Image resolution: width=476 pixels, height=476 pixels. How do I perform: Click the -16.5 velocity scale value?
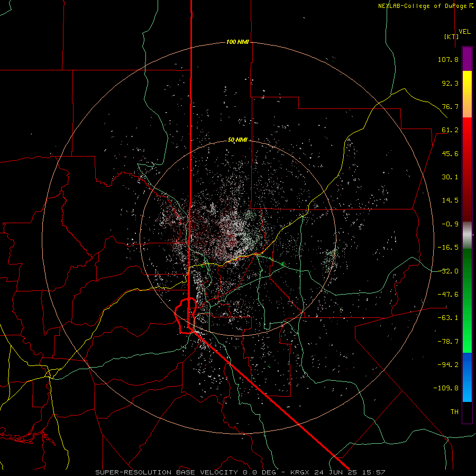click(x=448, y=248)
